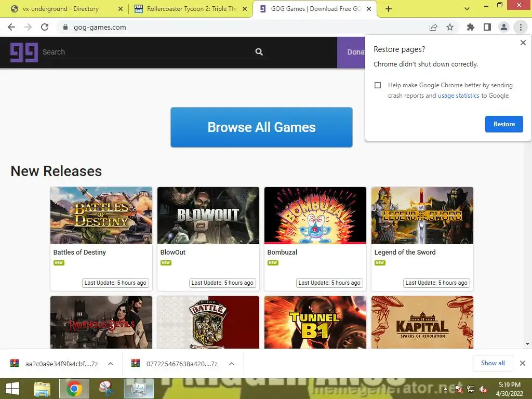Click the Action Center flag icon
This screenshot has width=532, height=399.
458,389
